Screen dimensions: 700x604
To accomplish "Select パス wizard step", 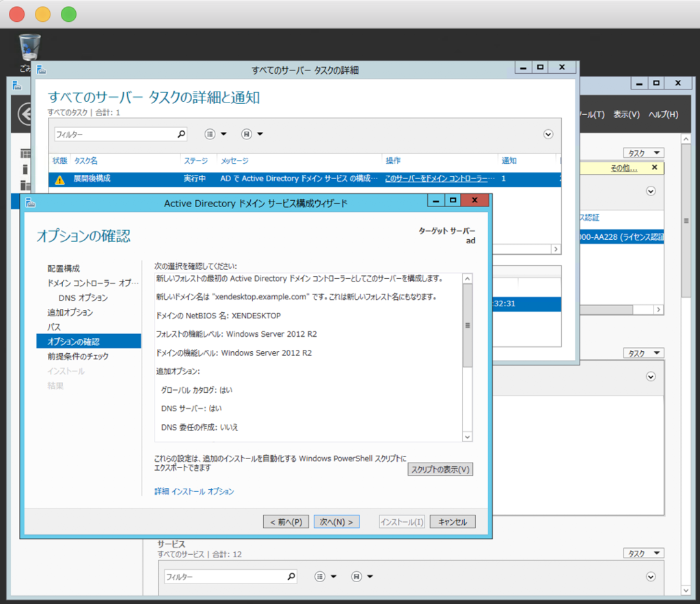I will coord(53,327).
